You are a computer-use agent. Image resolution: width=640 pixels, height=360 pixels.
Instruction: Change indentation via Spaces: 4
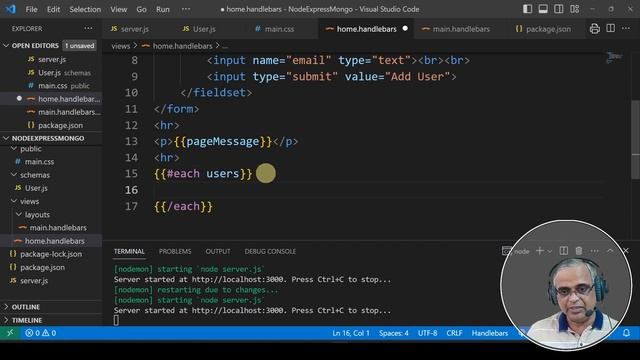coord(393,333)
